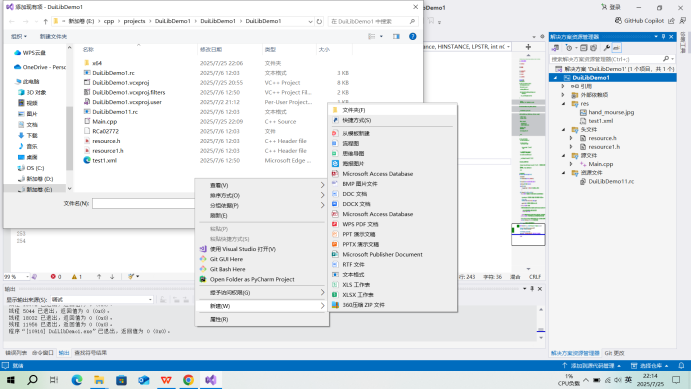
Task: Click the 文件名 input field
Action: (143, 204)
